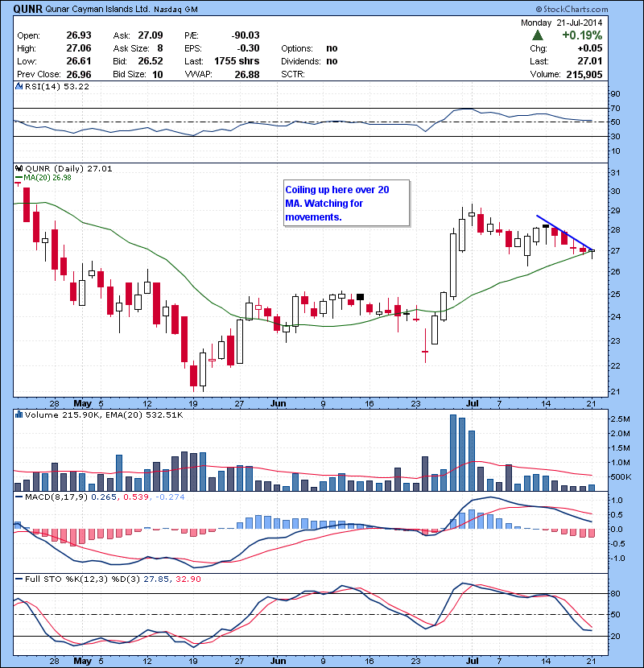Click the MACD(8,17,9) legend marker
Screen dimensions: 644x668
click(x=17, y=498)
